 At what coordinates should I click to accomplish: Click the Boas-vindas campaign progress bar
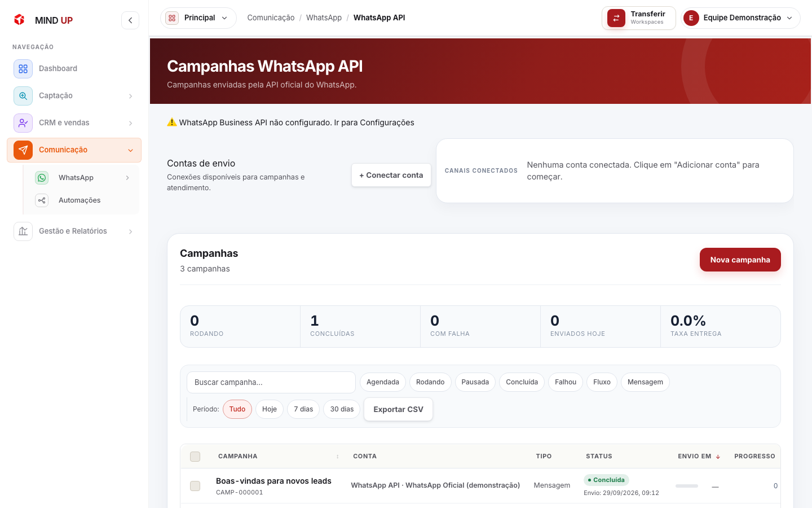pos(687,486)
